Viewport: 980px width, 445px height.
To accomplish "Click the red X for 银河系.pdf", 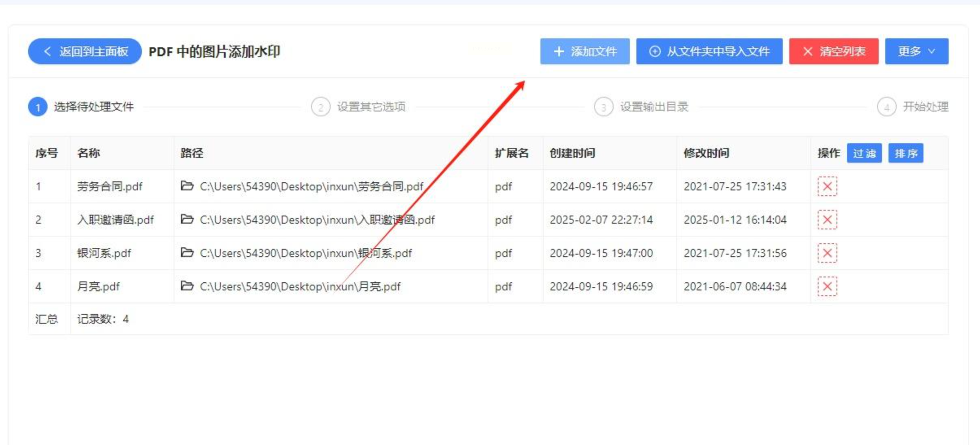I will (827, 253).
